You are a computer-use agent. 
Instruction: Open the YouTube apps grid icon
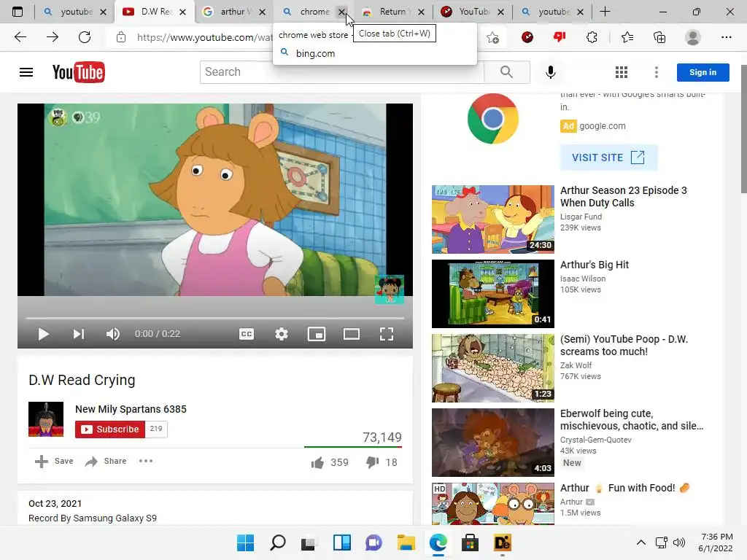tap(622, 72)
